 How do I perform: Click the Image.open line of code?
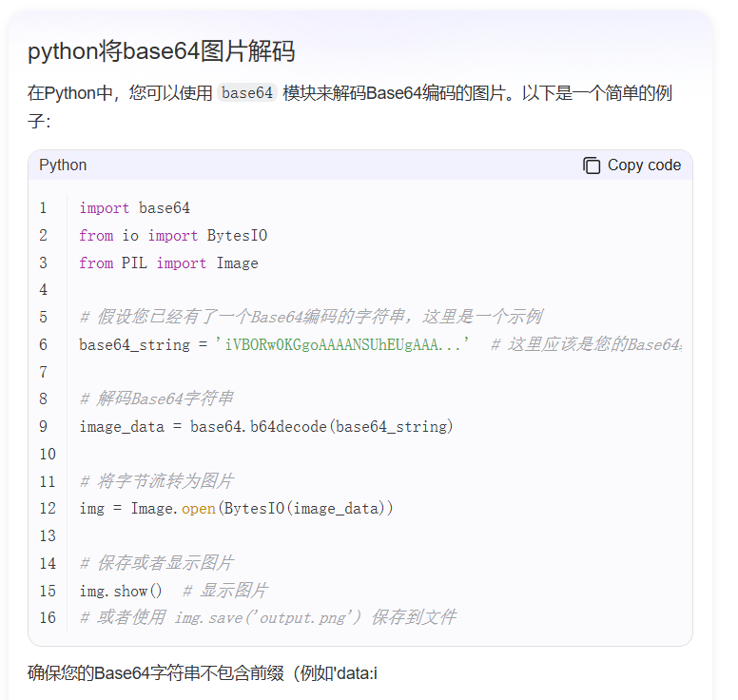[236, 509]
